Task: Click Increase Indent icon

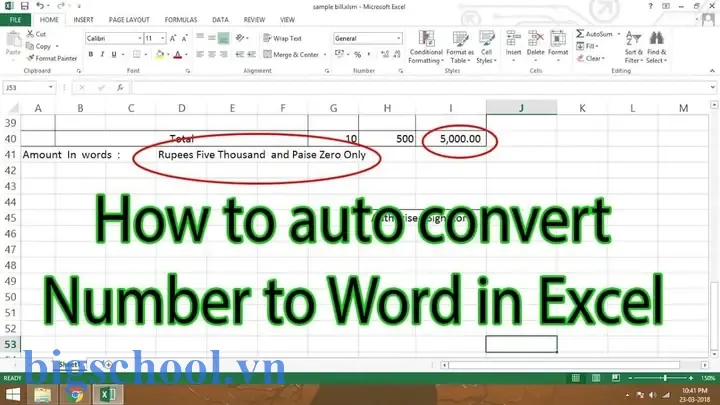Action: click(251, 54)
